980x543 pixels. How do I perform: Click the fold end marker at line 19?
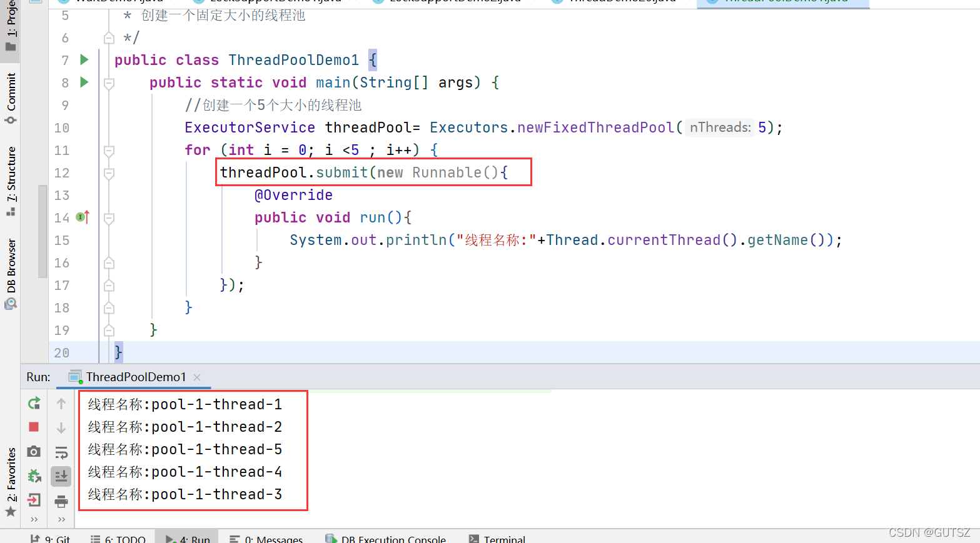(x=109, y=331)
